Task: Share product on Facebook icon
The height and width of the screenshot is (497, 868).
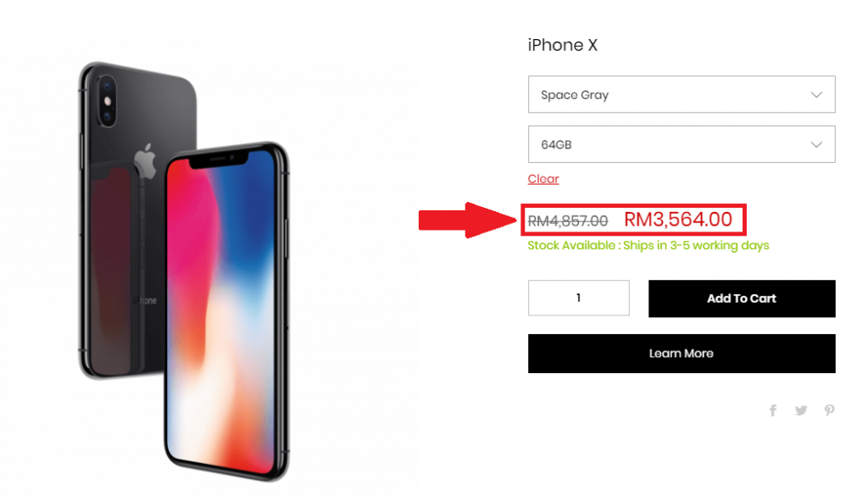Action: (x=773, y=410)
